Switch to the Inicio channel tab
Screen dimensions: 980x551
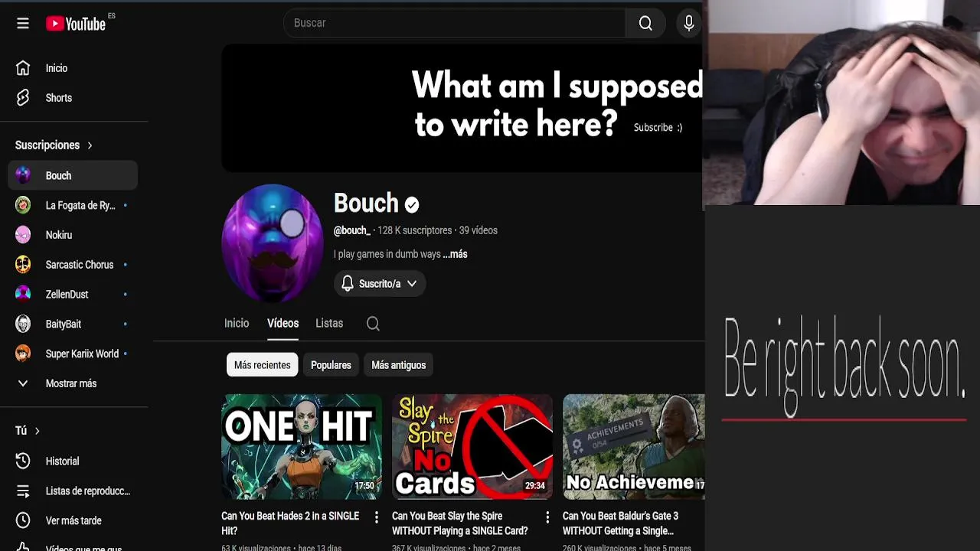237,324
